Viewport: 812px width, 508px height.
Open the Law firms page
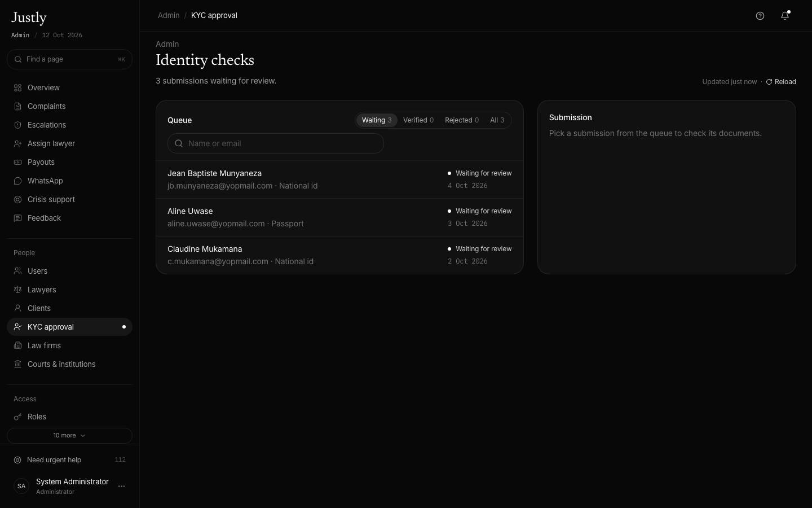[69, 345]
